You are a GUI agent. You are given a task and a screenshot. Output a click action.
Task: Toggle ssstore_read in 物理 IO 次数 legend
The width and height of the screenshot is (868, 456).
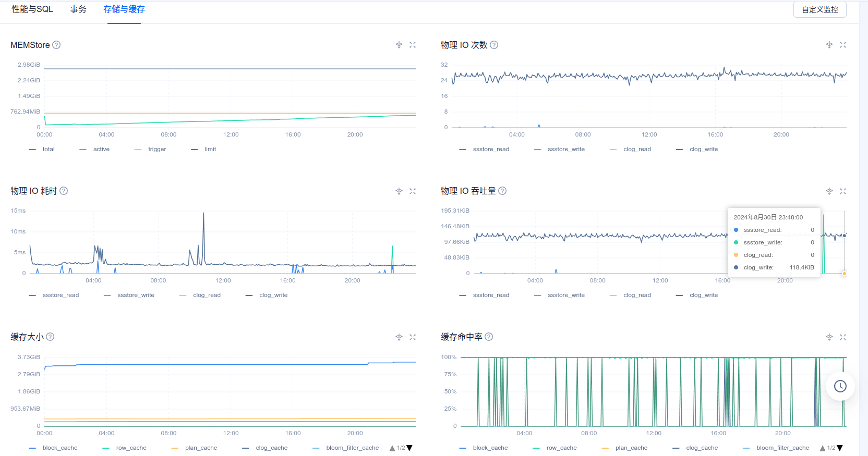pos(484,149)
